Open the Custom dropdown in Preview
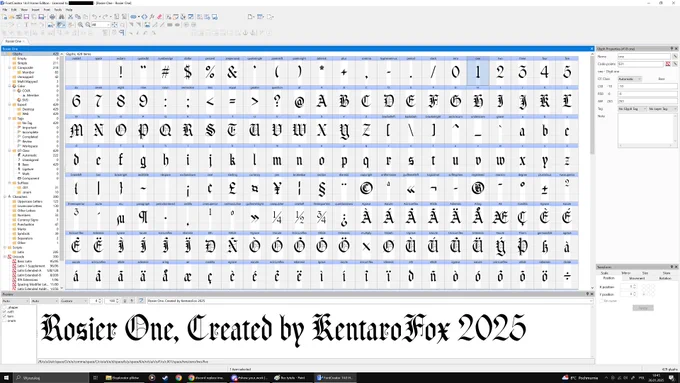Viewport: 680px width, 383px height. [x=74, y=301]
